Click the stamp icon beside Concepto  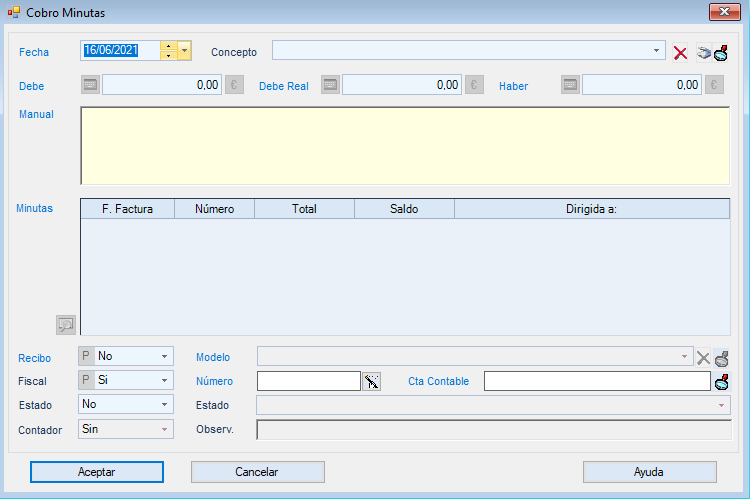[x=720, y=53]
